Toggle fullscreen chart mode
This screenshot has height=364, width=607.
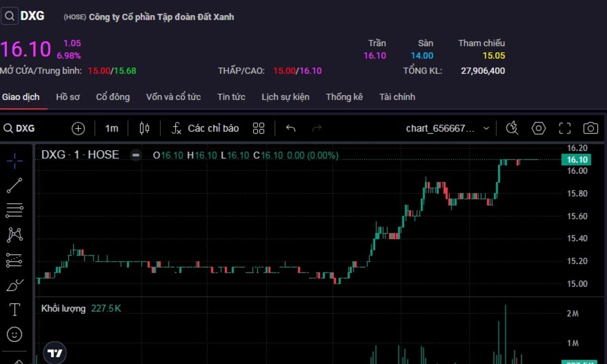click(564, 128)
